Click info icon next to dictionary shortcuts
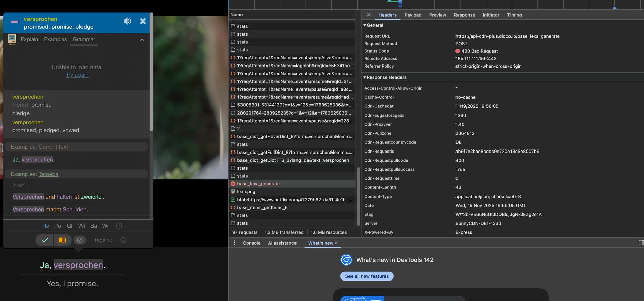 coord(119,226)
